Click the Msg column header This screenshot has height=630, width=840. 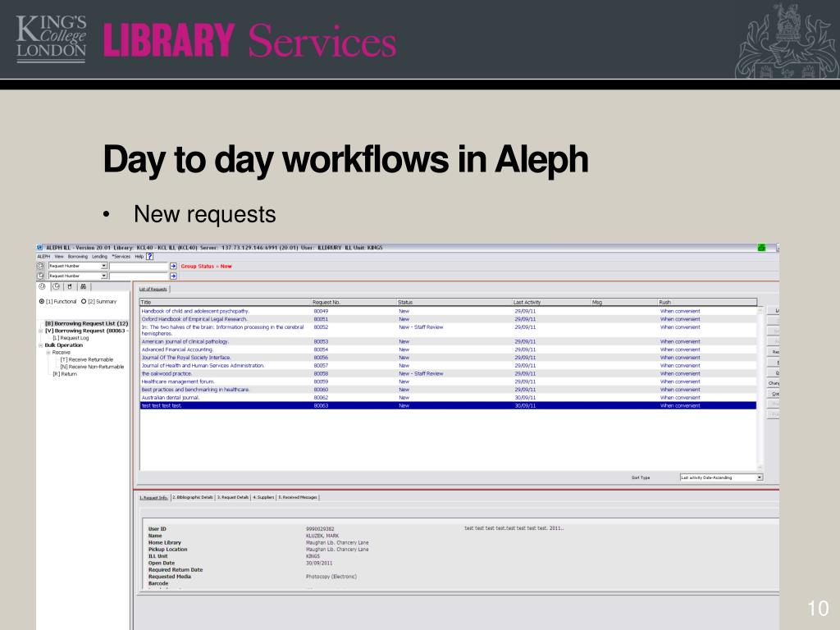pos(624,302)
